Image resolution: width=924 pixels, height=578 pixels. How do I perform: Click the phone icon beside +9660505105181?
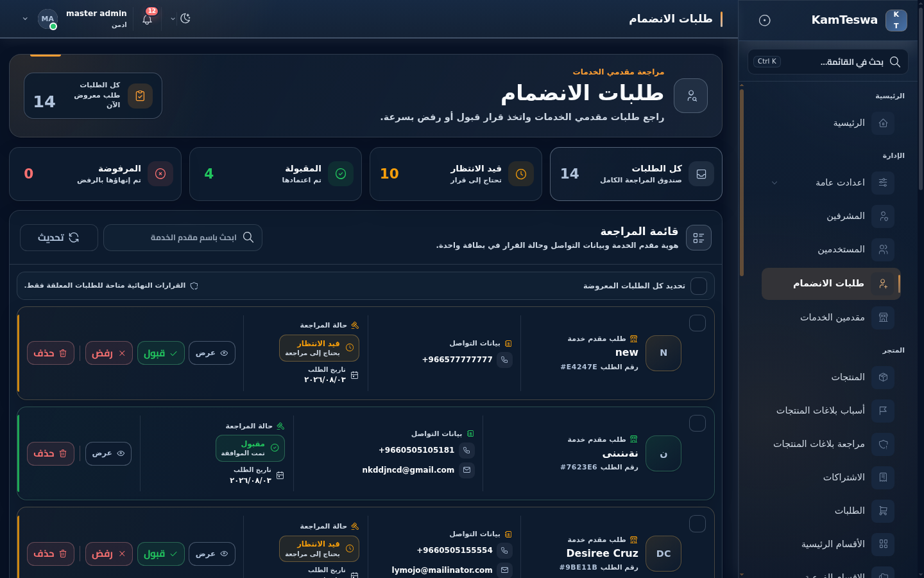[x=467, y=451]
